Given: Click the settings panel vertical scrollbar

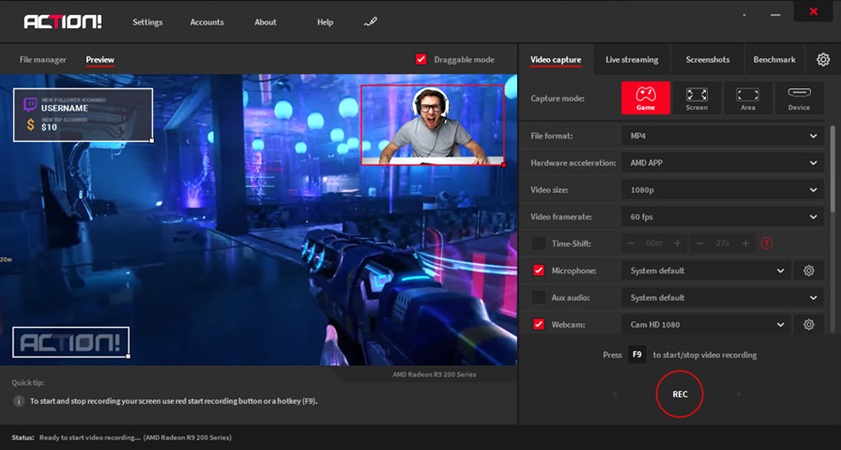Looking at the screenshot, I should [833, 170].
